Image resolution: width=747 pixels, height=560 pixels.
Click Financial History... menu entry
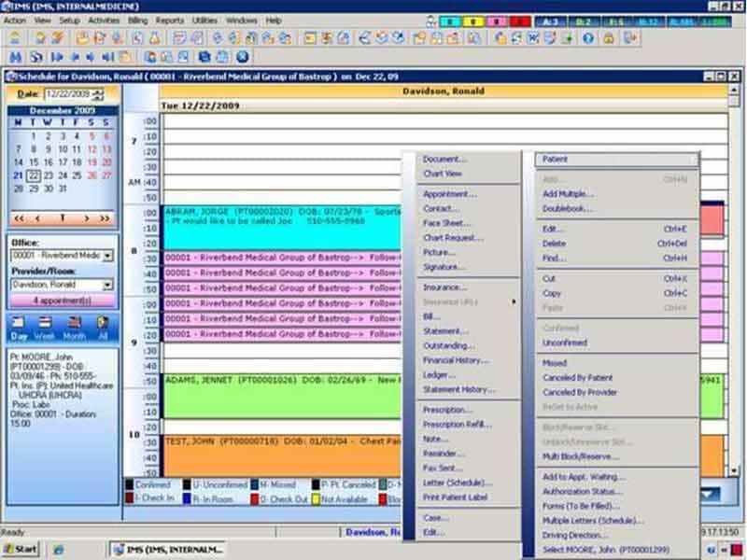pyautogui.click(x=456, y=360)
